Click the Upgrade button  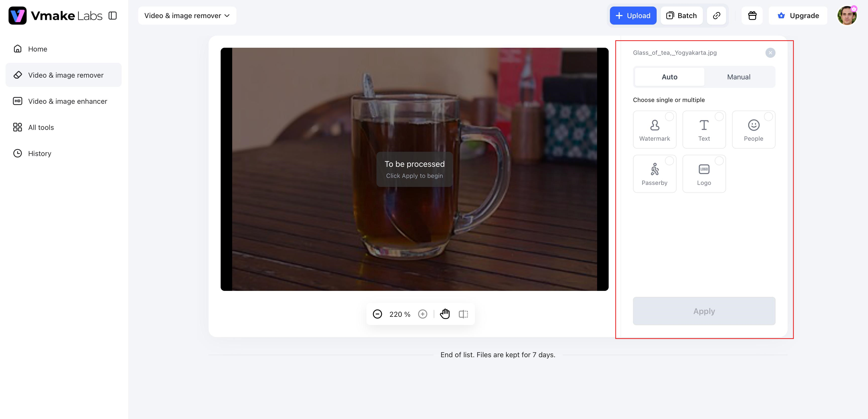coord(798,16)
